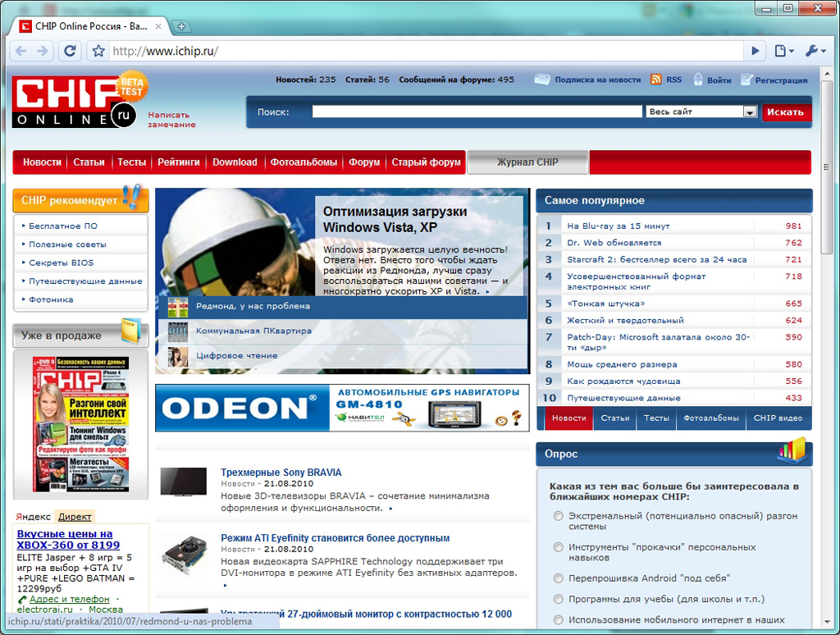Click the Редмонд, у нас проблема thumbnail icon
Image resolution: width=840 pixels, height=635 pixels.
point(177,307)
